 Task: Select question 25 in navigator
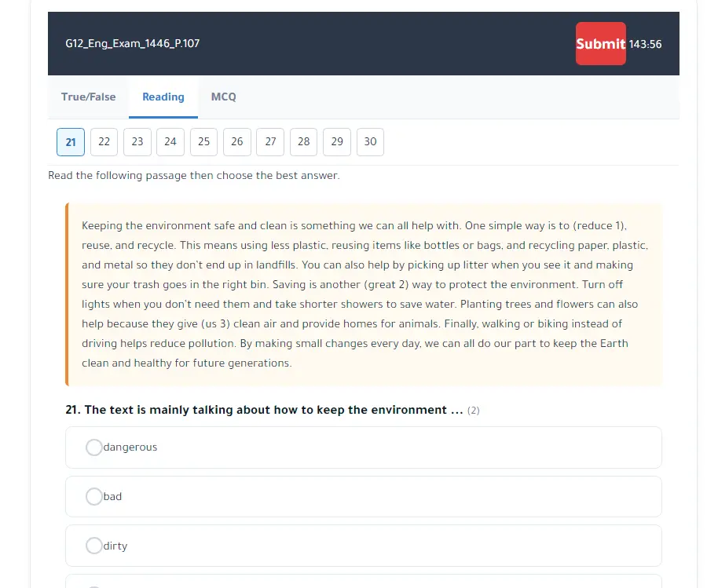(x=203, y=142)
